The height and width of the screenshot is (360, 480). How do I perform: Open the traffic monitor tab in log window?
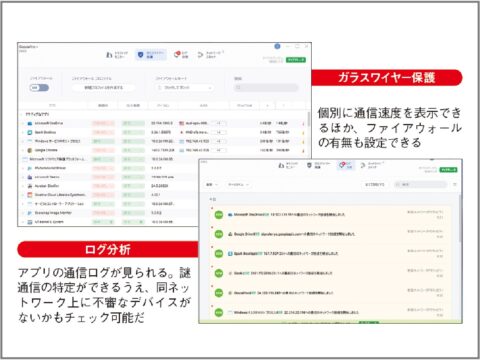[288, 165]
